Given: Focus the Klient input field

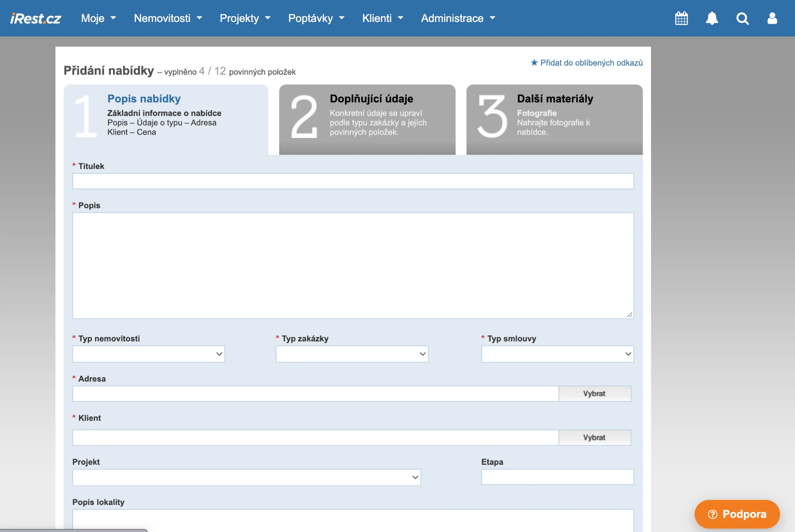Looking at the screenshot, I should (316, 437).
